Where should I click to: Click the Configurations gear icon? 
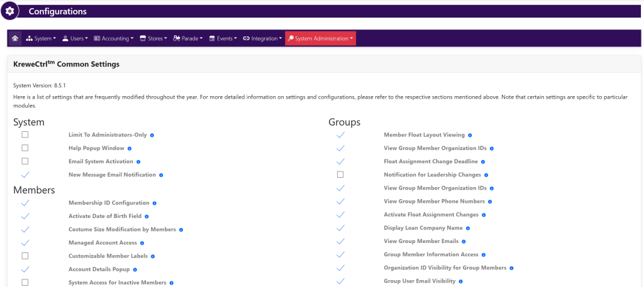point(9,11)
